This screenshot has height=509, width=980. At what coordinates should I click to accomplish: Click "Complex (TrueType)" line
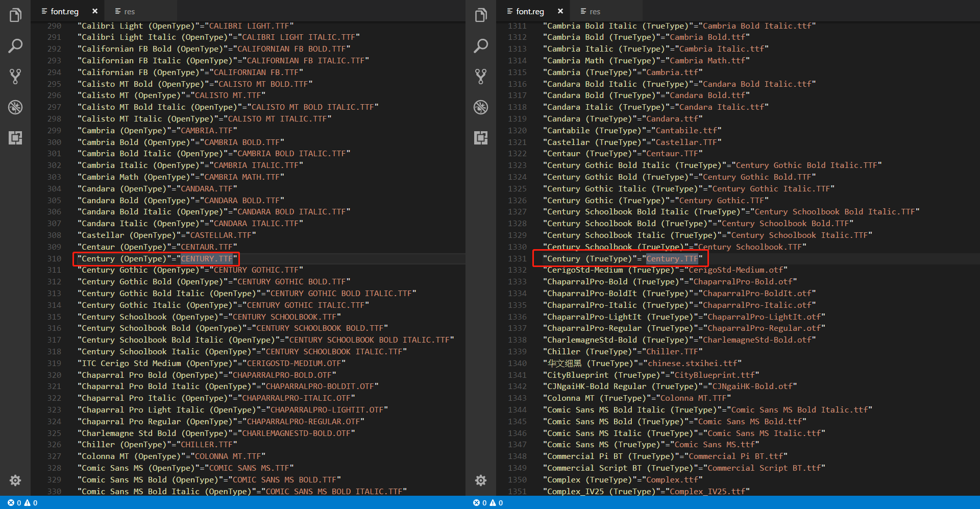[x=623, y=480]
